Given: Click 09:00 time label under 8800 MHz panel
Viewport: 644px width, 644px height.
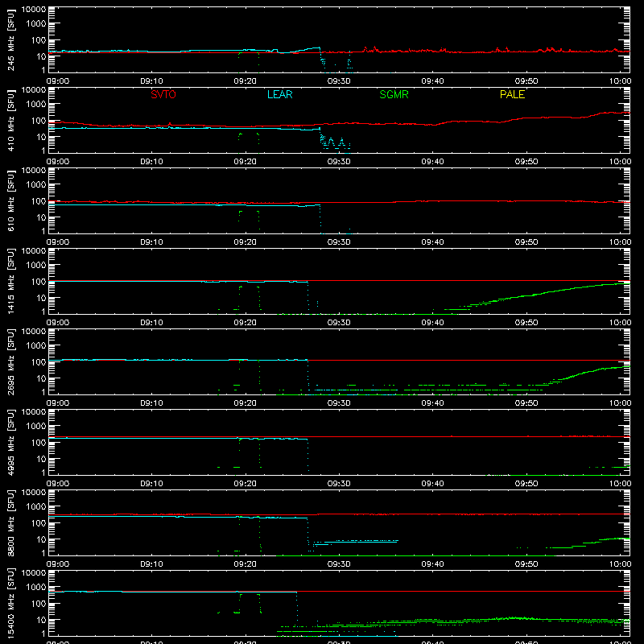Looking at the screenshot, I should click(x=58, y=564).
